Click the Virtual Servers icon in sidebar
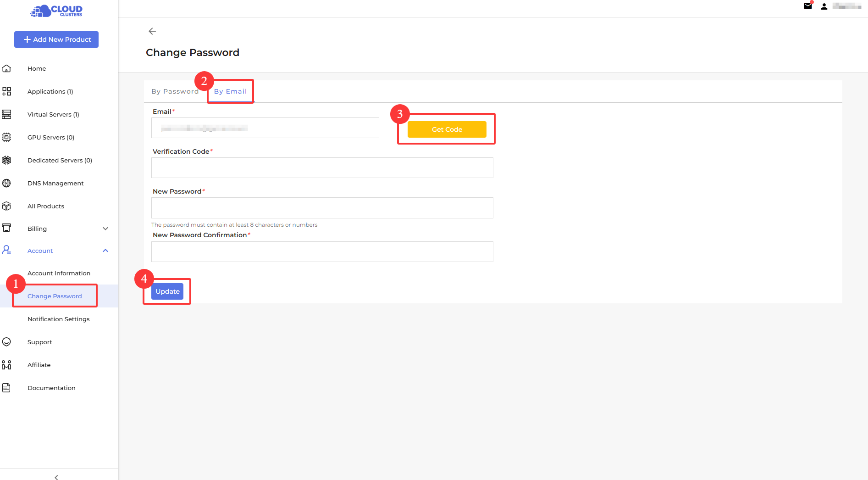 6,114
